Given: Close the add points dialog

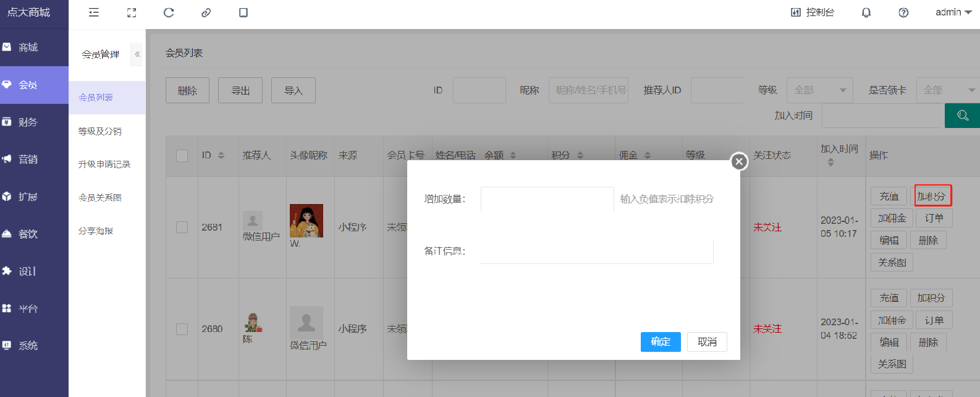Looking at the screenshot, I should (x=739, y=161).
